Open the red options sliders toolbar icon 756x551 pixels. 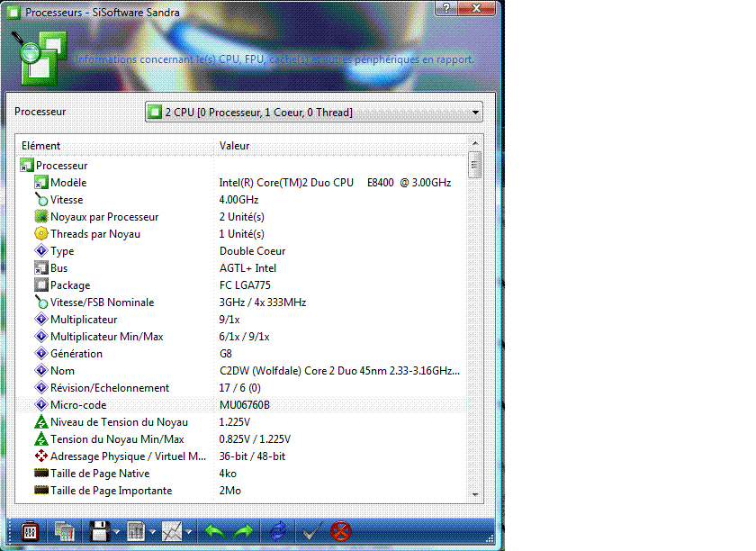click(x=30, y=532)
